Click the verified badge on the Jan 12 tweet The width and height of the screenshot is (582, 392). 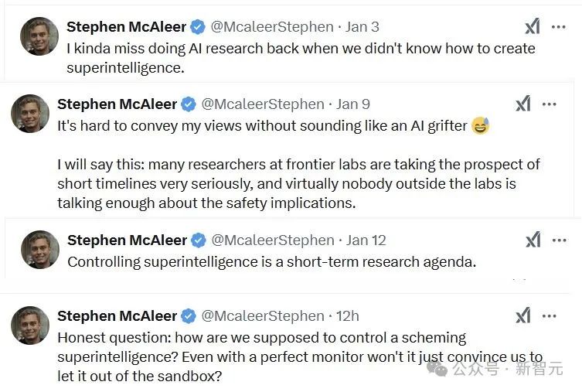199,240
